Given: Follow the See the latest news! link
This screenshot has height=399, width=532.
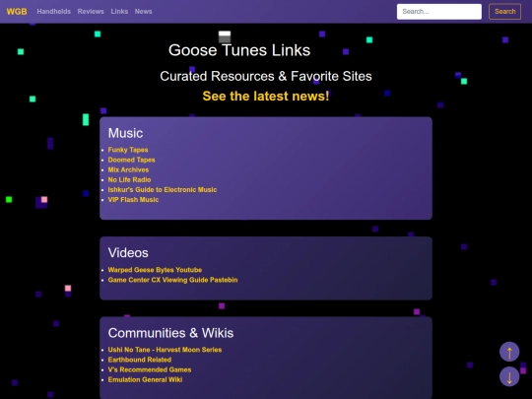Looking at the screenshot, I should (x=266, y=96).
